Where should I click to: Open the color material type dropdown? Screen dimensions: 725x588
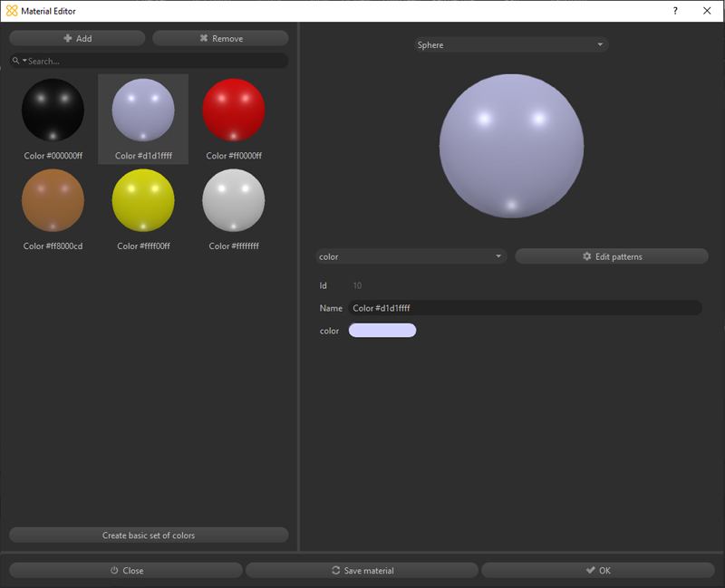[411, 256]
